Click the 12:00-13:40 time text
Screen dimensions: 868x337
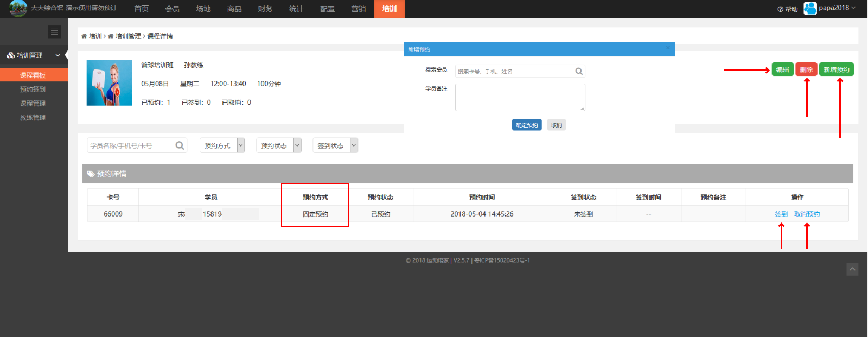pos(228,84)
